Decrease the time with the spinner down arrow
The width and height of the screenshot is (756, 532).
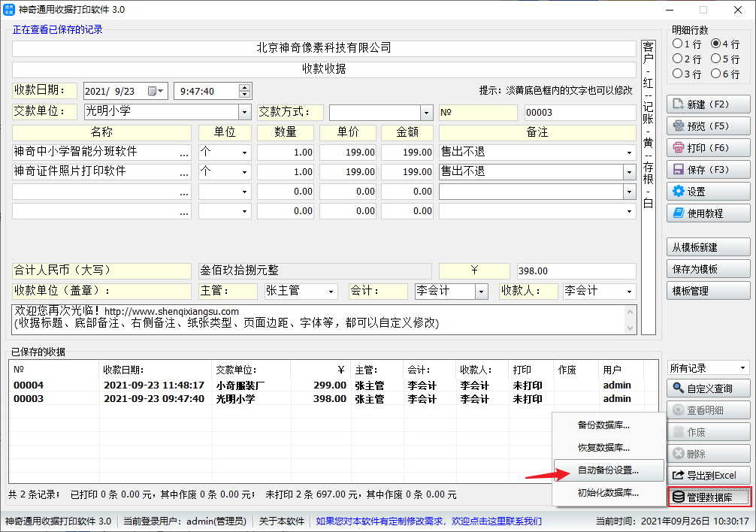pyautogui.click(x=245, y=95)
